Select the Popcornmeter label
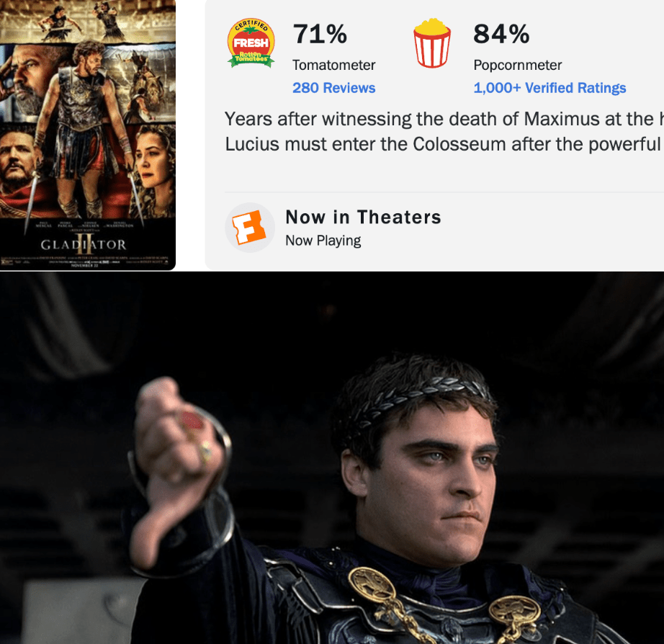This screenshot has height=644, width=664. coord(518,65)
